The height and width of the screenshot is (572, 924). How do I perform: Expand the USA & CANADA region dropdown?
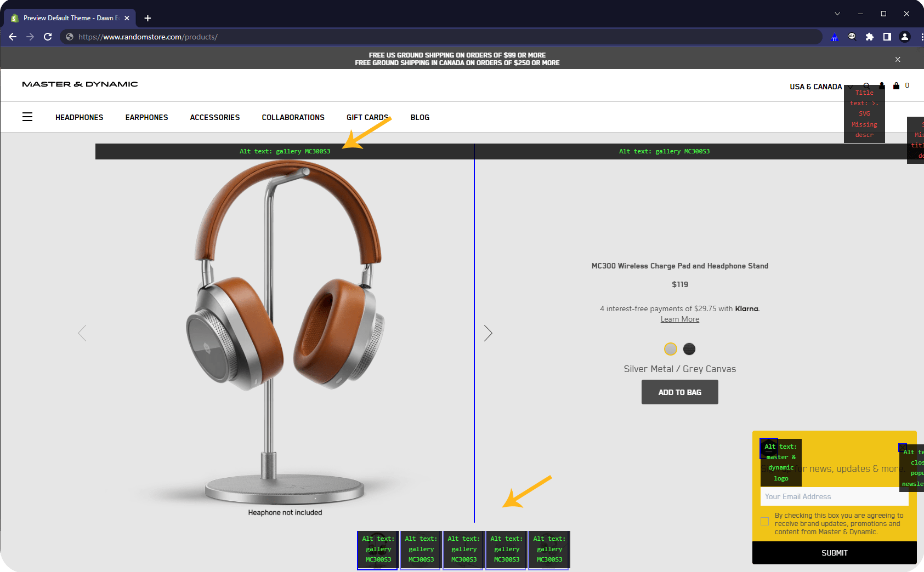(x=821, y=87)
